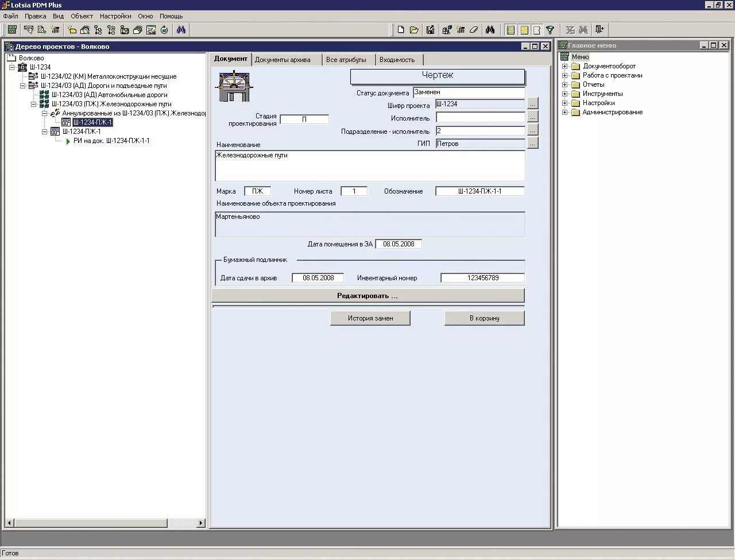This screenshot has width=735, height=560.
Task: Click the new folder icon with spark
Action: pyautogui.click(x=72, y=30)
